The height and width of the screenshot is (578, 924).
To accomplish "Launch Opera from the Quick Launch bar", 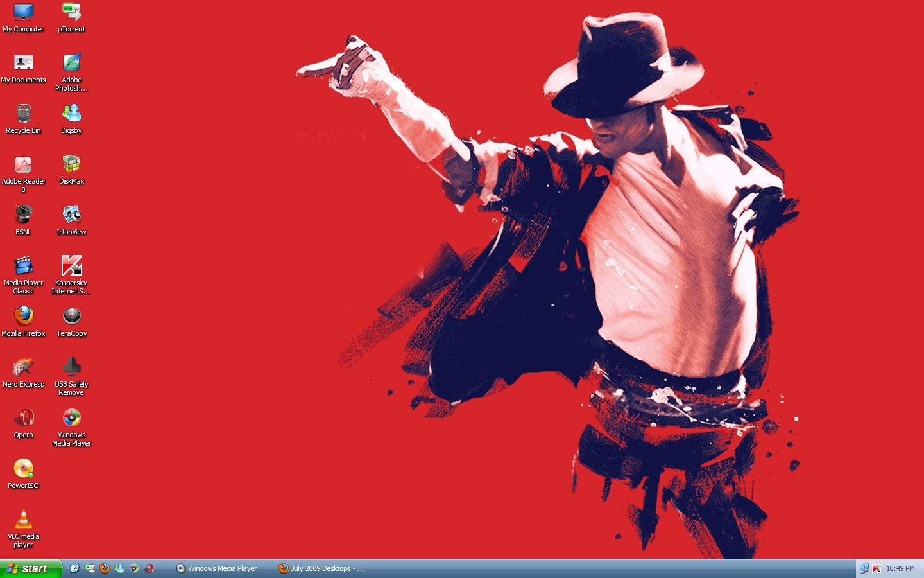I will tap(150, 568).
